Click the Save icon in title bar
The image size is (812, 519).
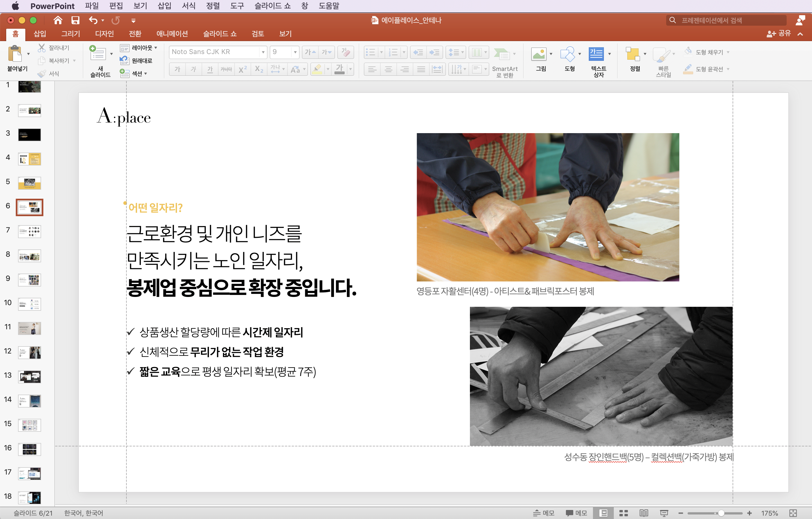click(x=75, y=20)
